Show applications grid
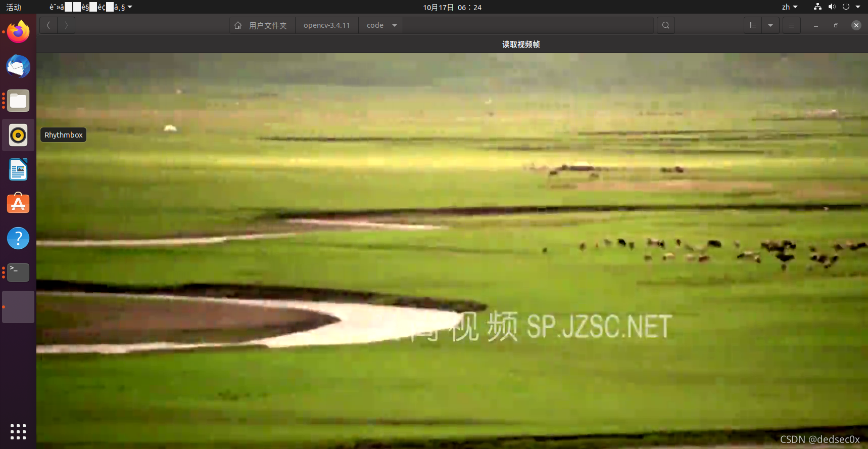 pyautogui.click(x=18, y=432)
